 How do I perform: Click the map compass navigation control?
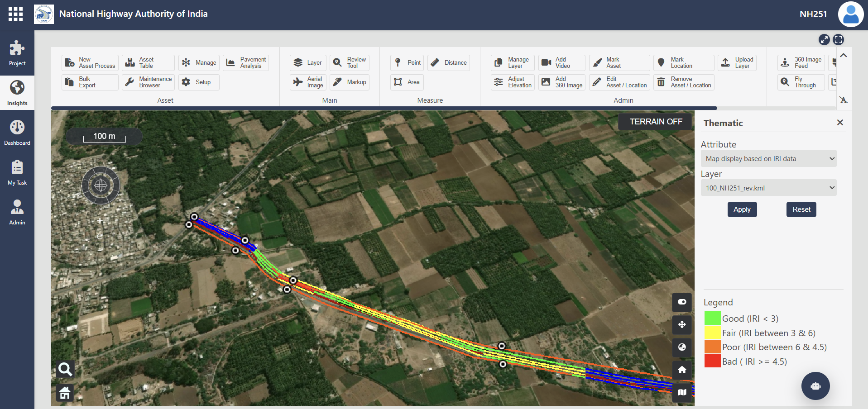pos(101,185)
